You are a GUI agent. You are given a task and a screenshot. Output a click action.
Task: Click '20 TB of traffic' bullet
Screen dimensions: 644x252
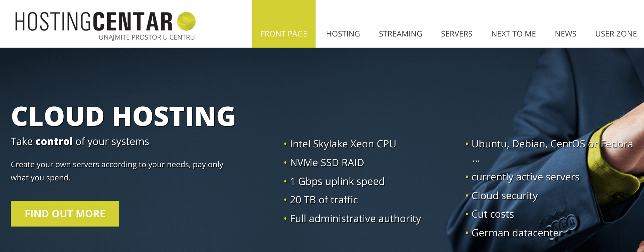324,200
